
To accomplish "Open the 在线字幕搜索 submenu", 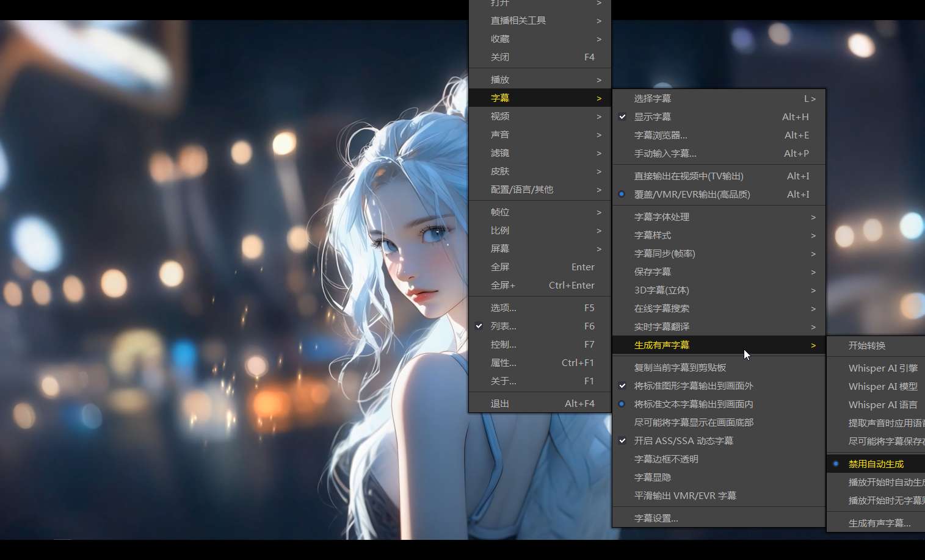I will coord(719,308).
